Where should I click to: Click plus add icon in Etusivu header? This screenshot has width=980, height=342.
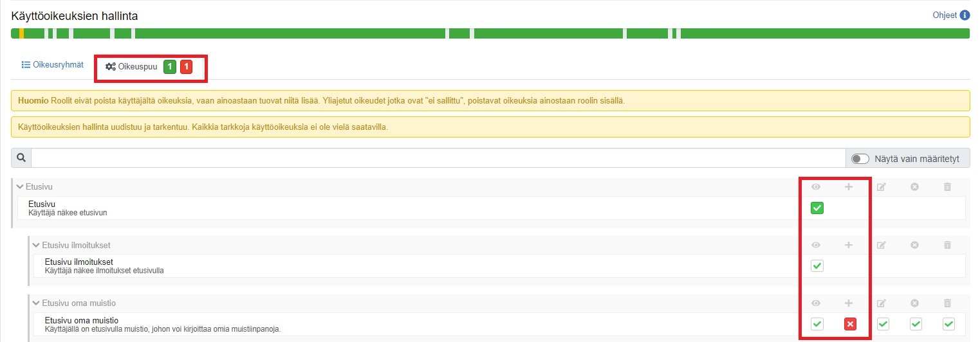click(x=849, y=187)
